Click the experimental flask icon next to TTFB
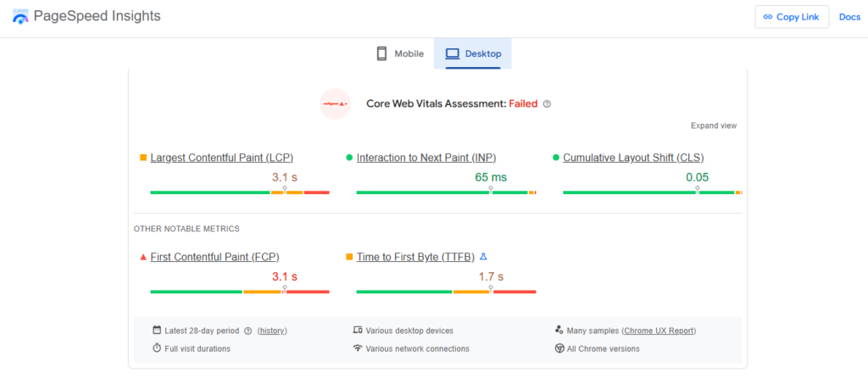 (x=483, y=257)
